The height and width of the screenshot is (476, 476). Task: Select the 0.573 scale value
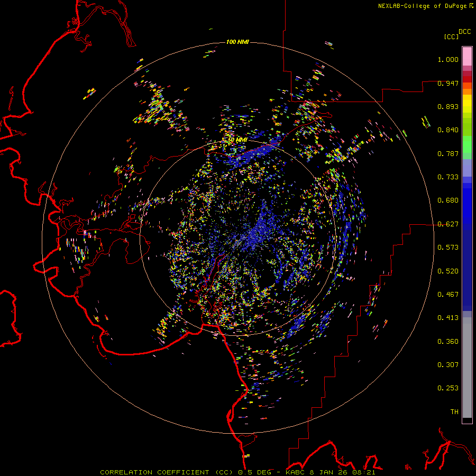448,248
